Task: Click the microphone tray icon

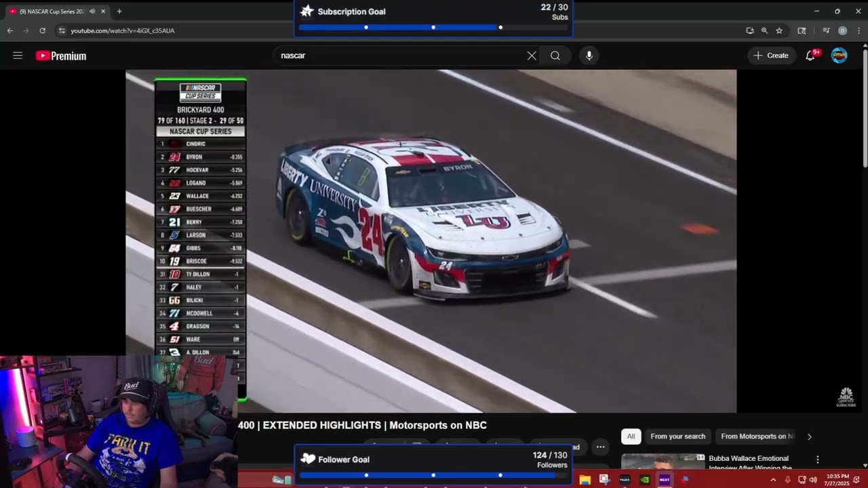Action: coord(787,480)
